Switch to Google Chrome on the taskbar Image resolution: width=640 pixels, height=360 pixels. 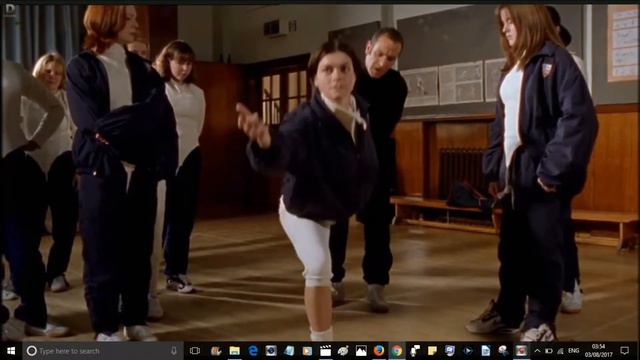click(x=397, y=351)
